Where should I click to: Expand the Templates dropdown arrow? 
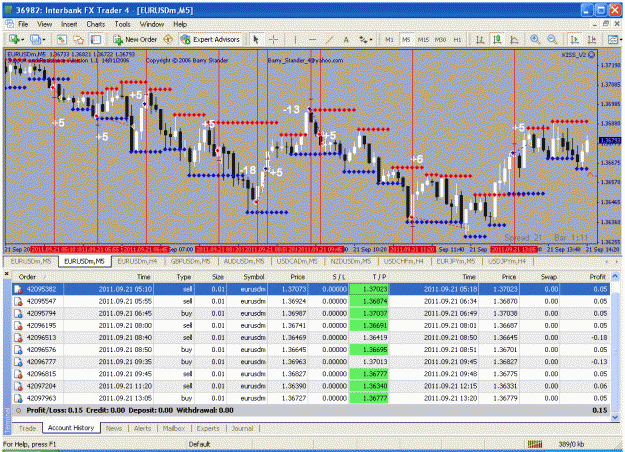[x=620, y=39]
